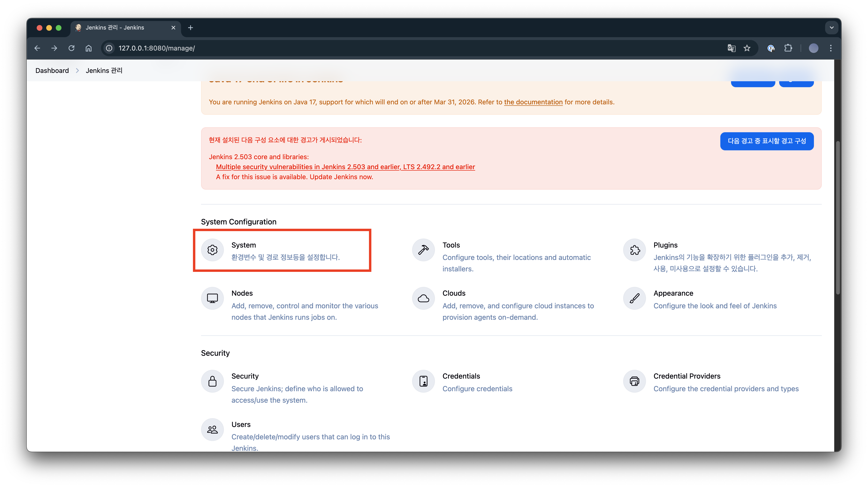Viewport: 868px width, 487px height.
Task: Open the browser Extensions puzzle icon
Action: tap(788, 48)
